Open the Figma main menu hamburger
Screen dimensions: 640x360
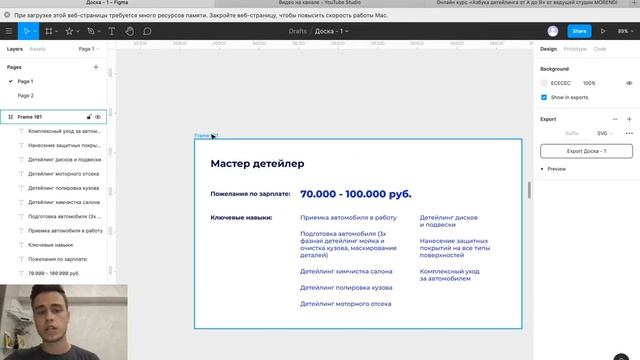pos(9,31)
